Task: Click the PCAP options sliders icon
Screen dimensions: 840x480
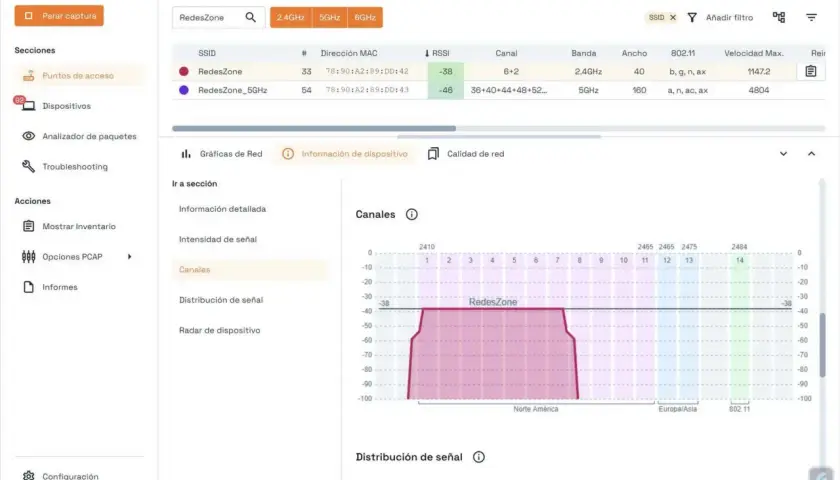Action: (x=28, y=257)
